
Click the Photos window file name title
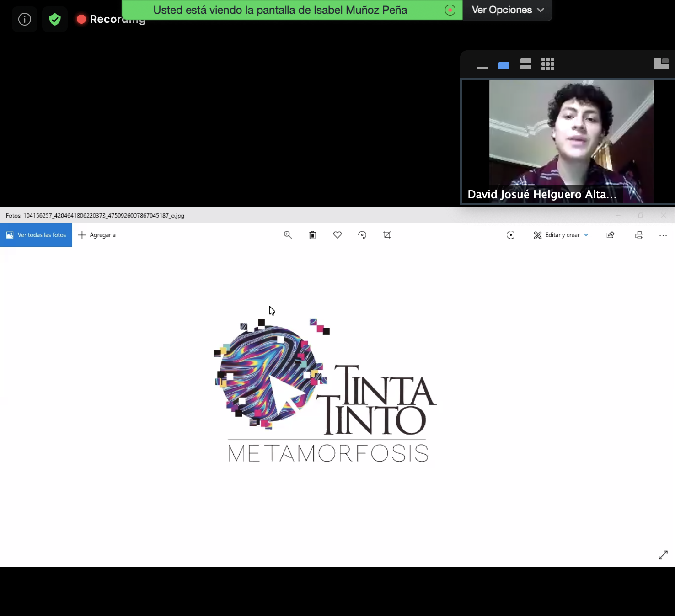95,216
